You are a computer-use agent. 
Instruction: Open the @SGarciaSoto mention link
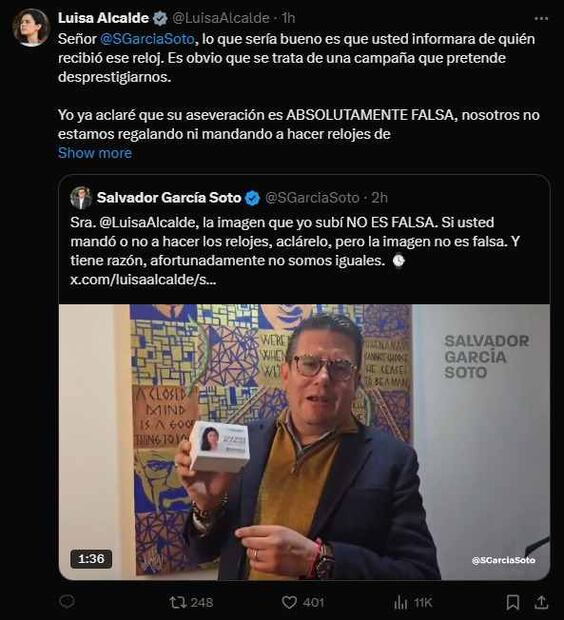point(147,39)
